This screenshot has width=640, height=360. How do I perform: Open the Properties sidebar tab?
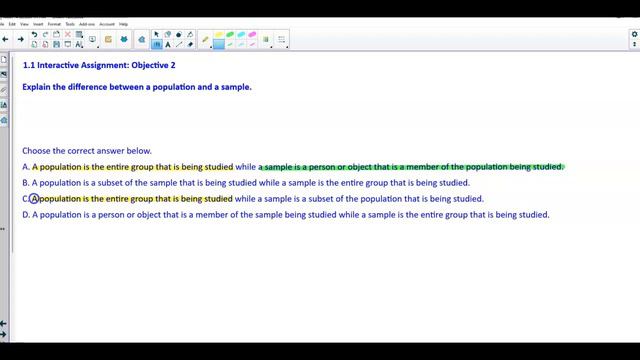4,105
